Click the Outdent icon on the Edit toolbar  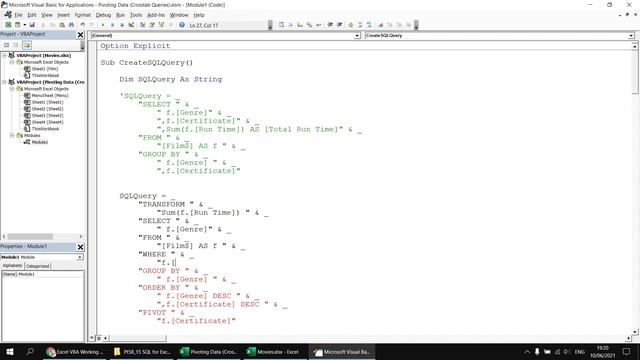(x=340, y=25)
